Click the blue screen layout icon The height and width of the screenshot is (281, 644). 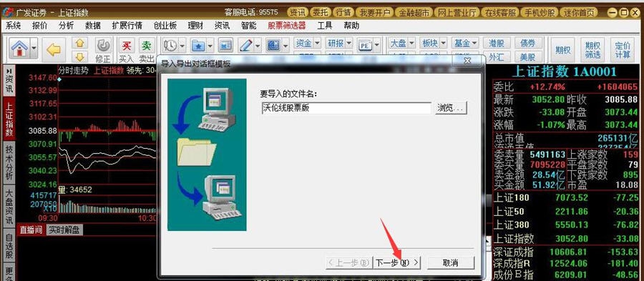point(273,45)
